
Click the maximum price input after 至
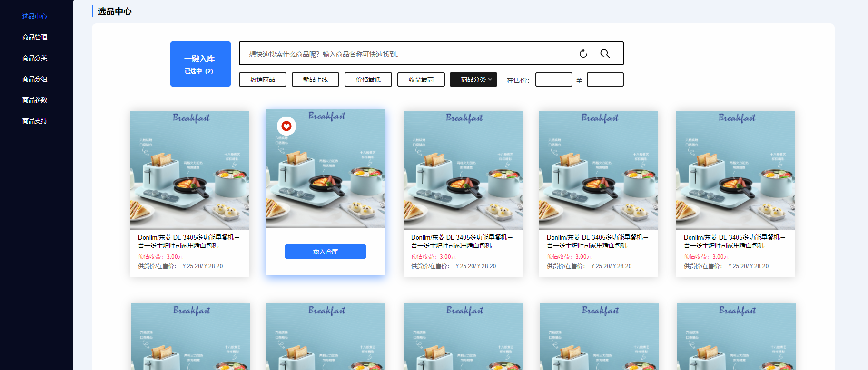tap(605, 79)
